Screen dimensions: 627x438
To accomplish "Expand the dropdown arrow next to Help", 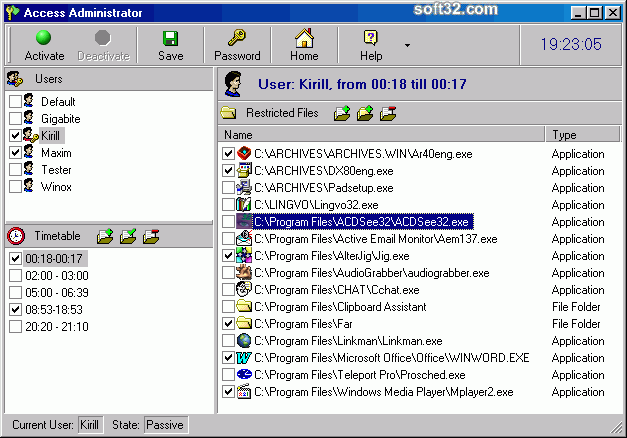I will (x=407, y=45).
